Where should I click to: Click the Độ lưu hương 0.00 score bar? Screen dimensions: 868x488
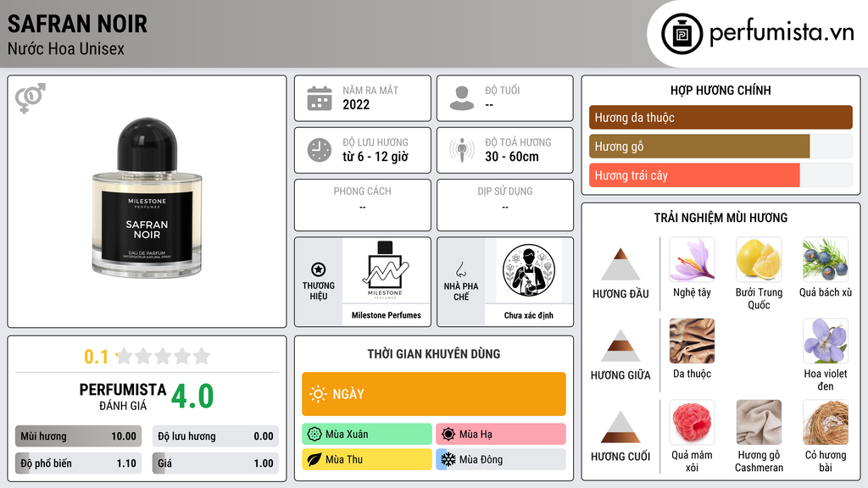(x=215, y=436)
